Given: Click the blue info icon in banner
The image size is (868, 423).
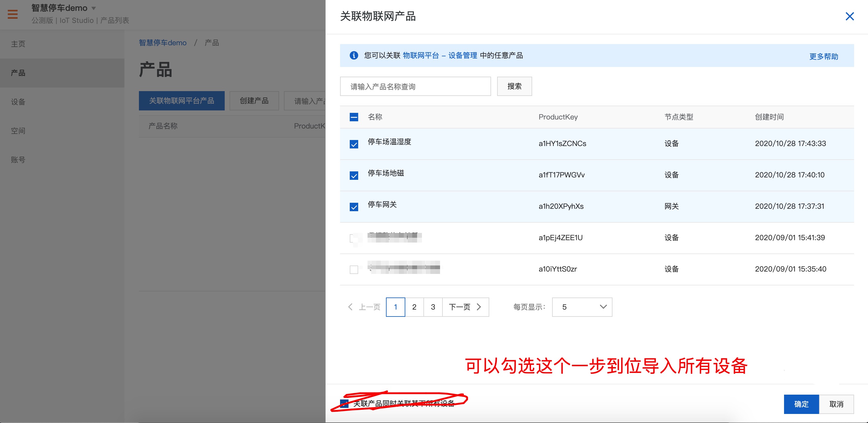Looking at the screenshot, I should pos(353,55).
